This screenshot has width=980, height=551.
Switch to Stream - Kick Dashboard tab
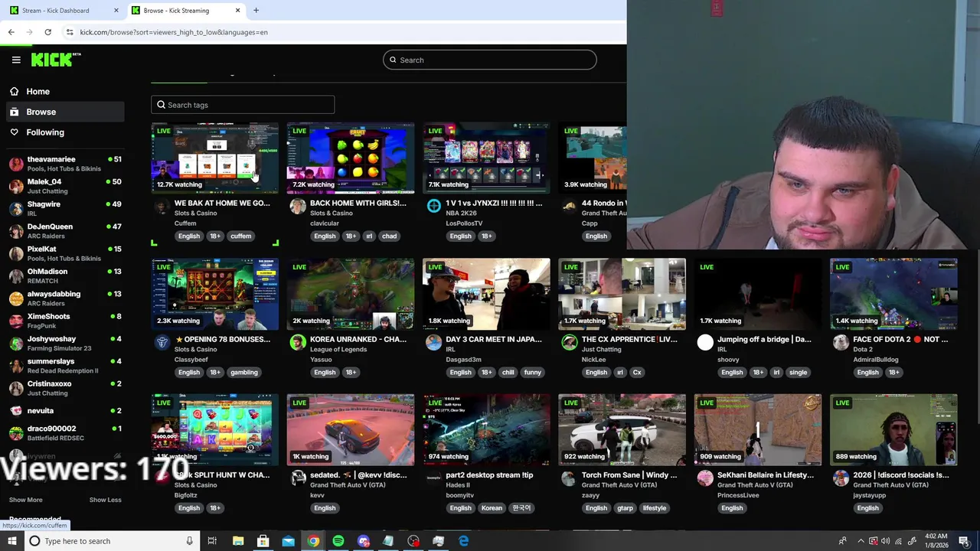coord(63,10)
